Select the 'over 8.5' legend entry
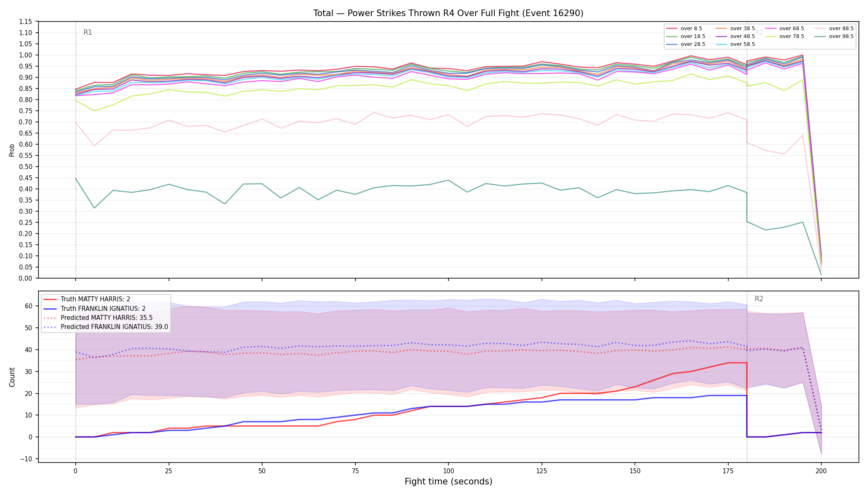Image resolution: width=868 pixels, height=496 pixels. coord(684,29)
